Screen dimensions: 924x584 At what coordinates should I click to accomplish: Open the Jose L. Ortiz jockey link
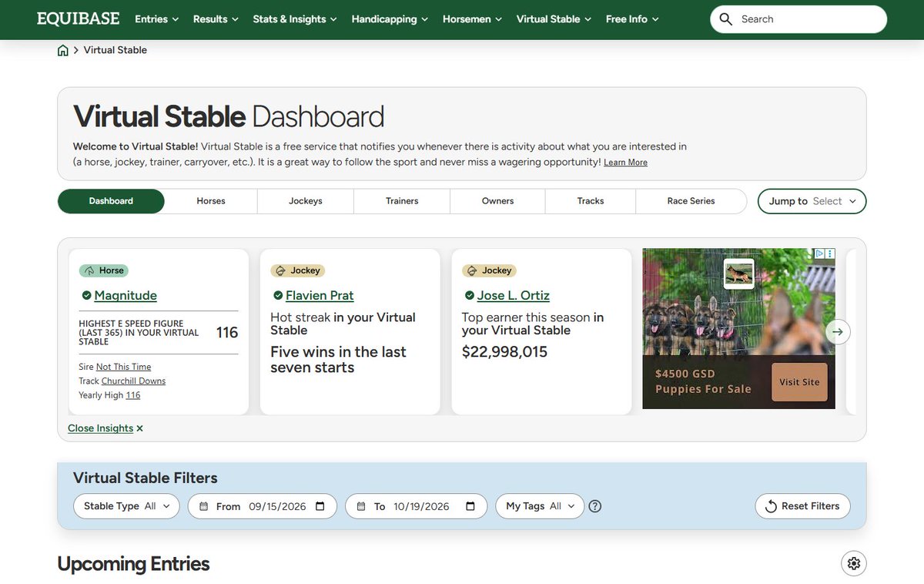pos(514,296)
